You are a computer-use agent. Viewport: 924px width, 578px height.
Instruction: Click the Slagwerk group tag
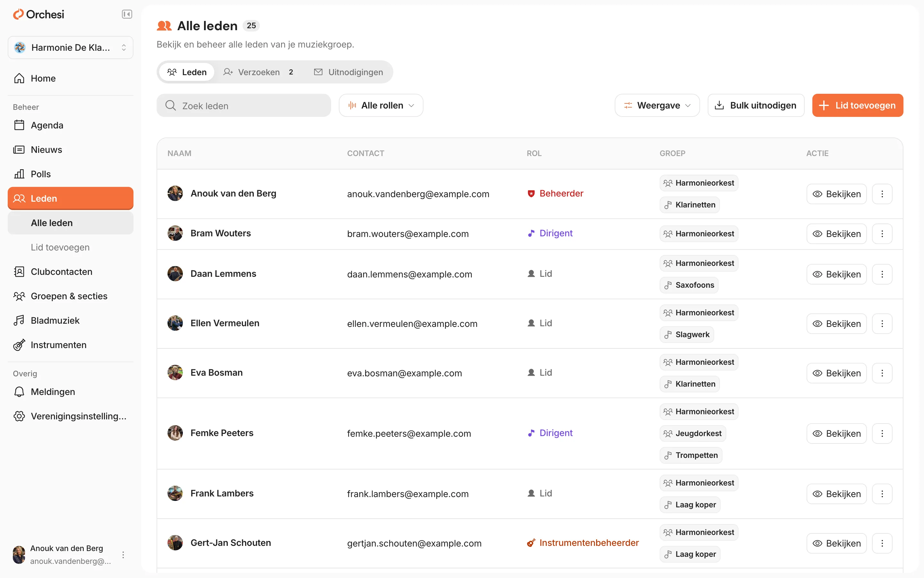click(x=687, y=335)
